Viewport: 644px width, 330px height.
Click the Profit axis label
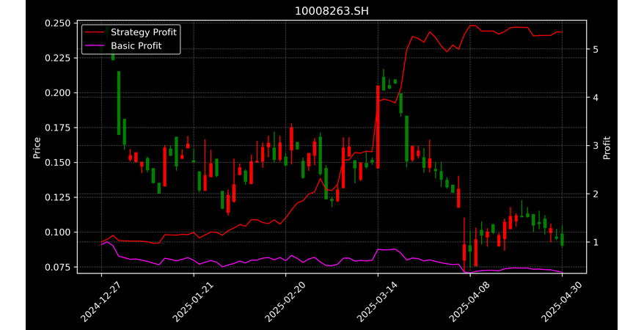(x=607, y=147)
